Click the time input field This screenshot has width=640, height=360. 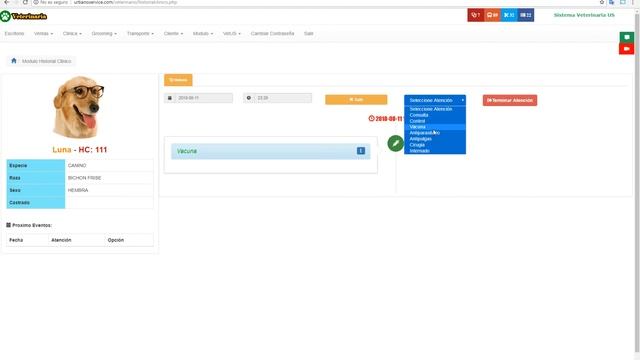pos(283,98)
